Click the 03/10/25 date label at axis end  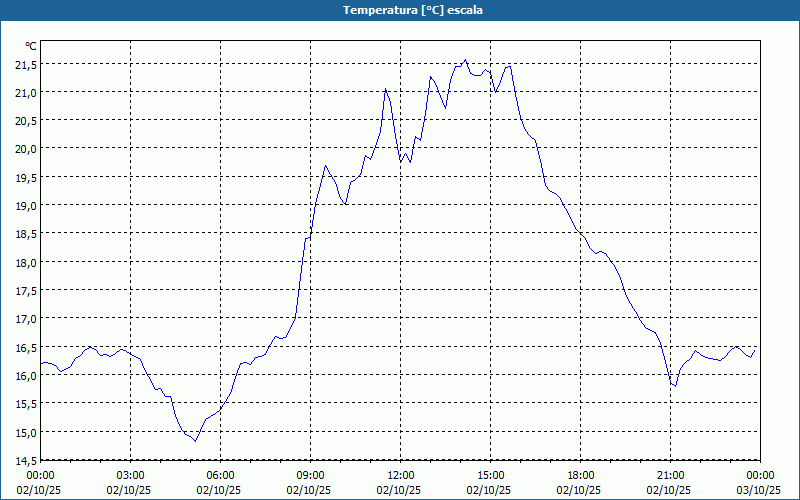pos(759,490)
